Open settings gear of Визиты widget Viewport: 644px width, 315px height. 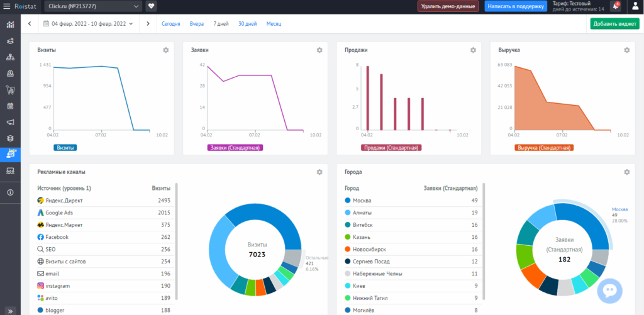(166, 50)
